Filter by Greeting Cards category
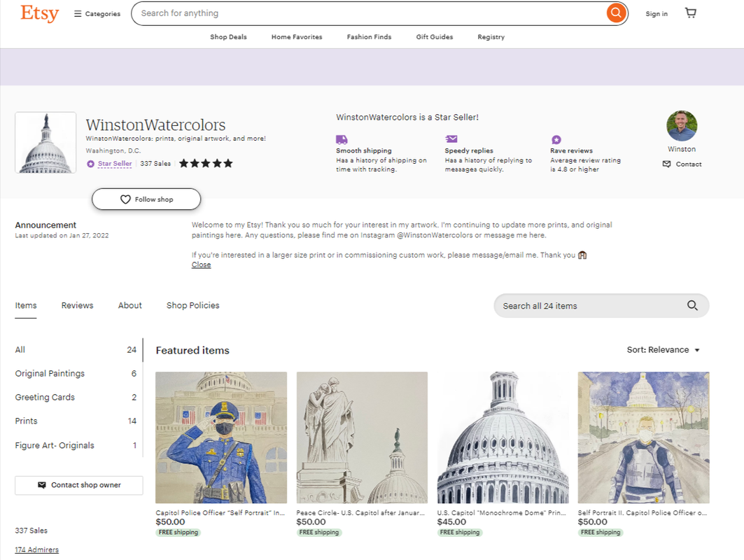 tap(76, 397)
